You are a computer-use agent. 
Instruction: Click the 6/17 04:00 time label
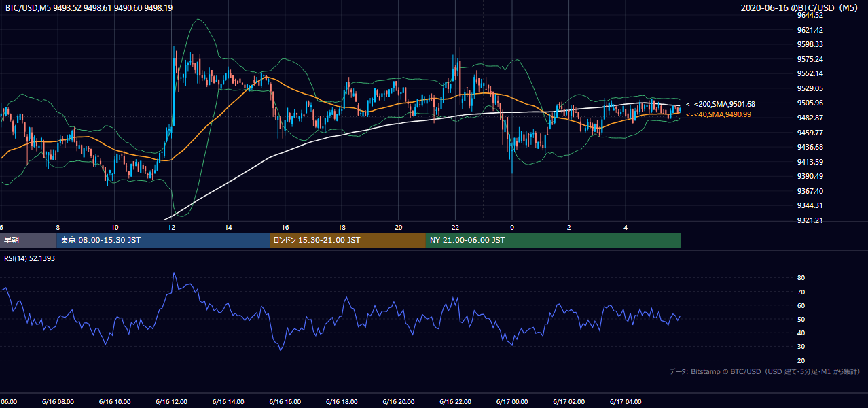(626, 401)
